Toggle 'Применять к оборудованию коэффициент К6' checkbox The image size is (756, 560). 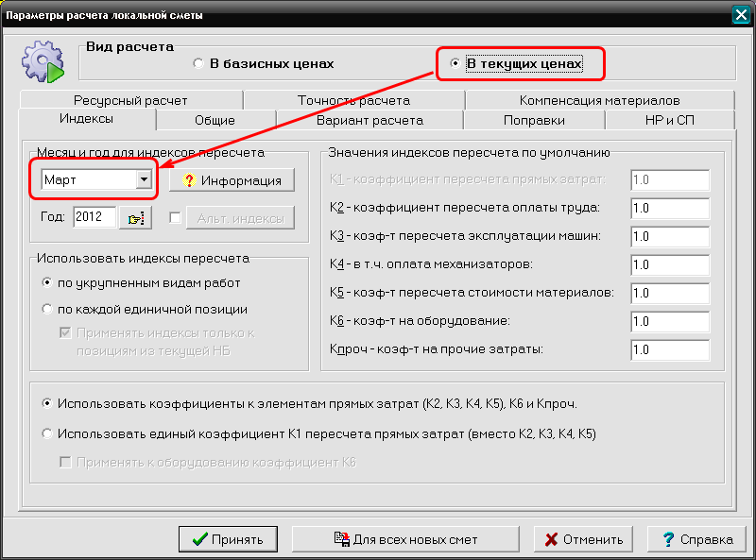pos(65,462)
